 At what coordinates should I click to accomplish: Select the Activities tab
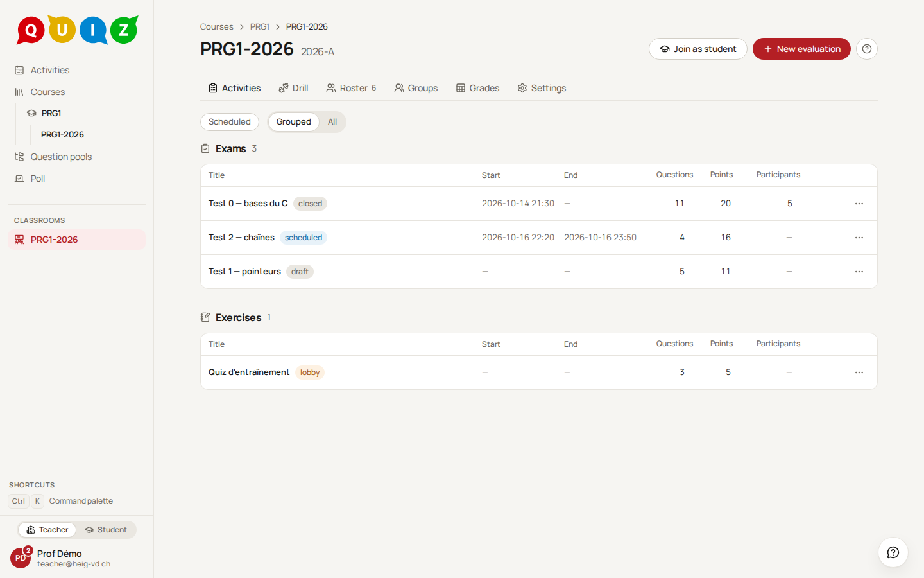(x=234, y=88)
